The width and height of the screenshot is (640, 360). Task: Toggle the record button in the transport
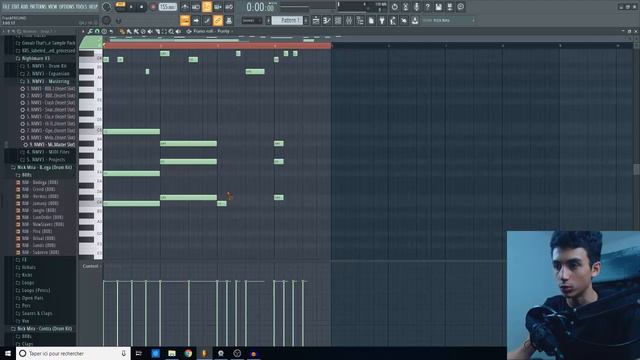click(153, 7)
